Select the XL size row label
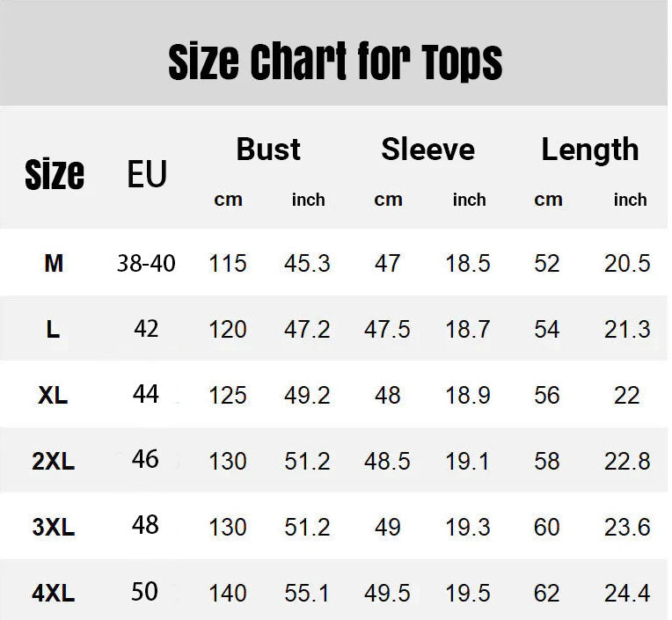The height and width of the screenshot is (620, 672). pos(54,395)
